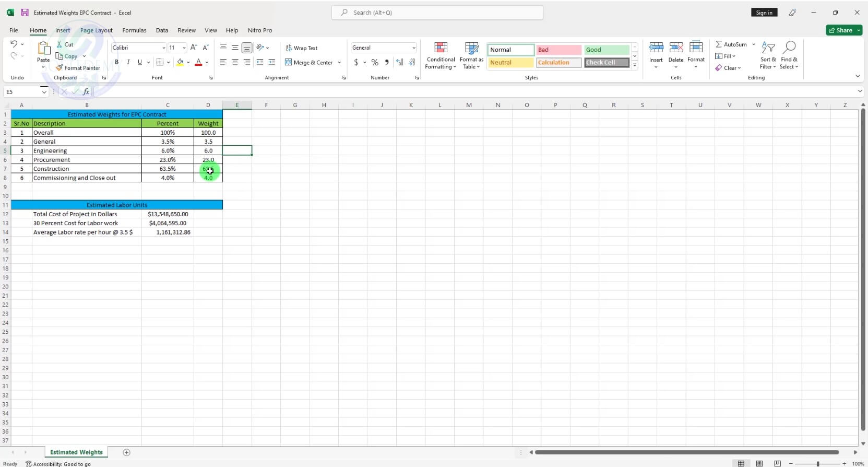The image size is (868, 467).
Task: Toggle Italic formatting
Action: point(128,62)
